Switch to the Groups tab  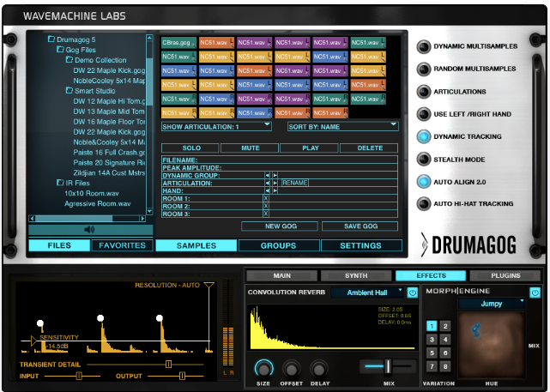tap(279, 245)
